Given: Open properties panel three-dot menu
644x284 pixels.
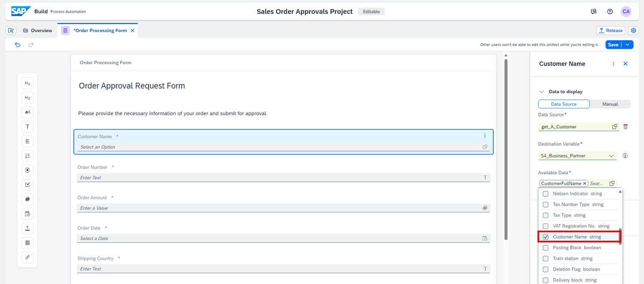Looking at the screenshot, I should [x=613, y=64].
